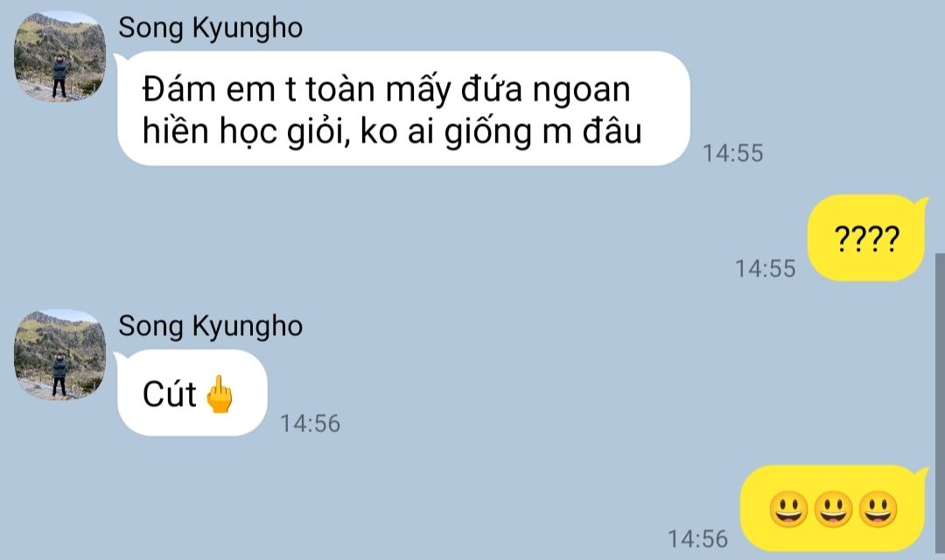Image resolution: width=945 pixels, height=560 pixels.
Task: Select the yellow smiley emoji message bubble
Action: (833, 508)
